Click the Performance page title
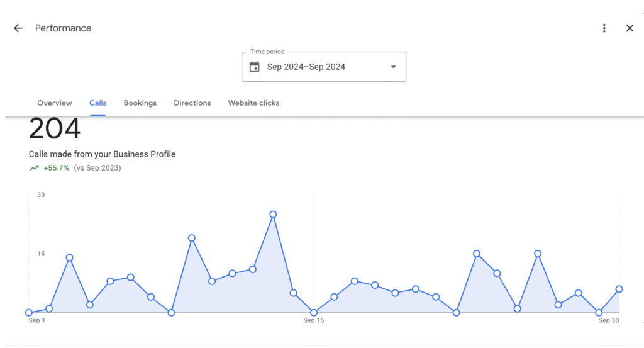 (64, 28)
